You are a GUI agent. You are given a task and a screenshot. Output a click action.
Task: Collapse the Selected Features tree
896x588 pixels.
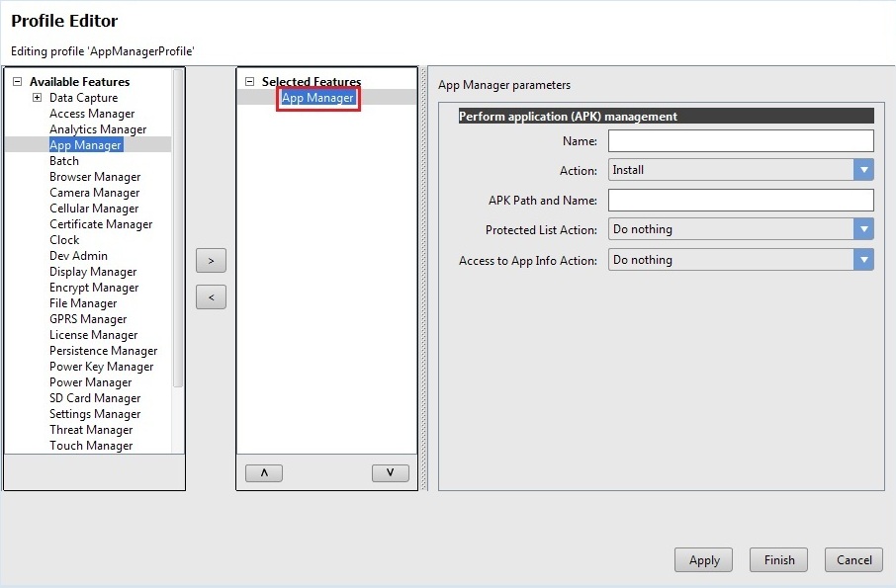tap(250, 82)
